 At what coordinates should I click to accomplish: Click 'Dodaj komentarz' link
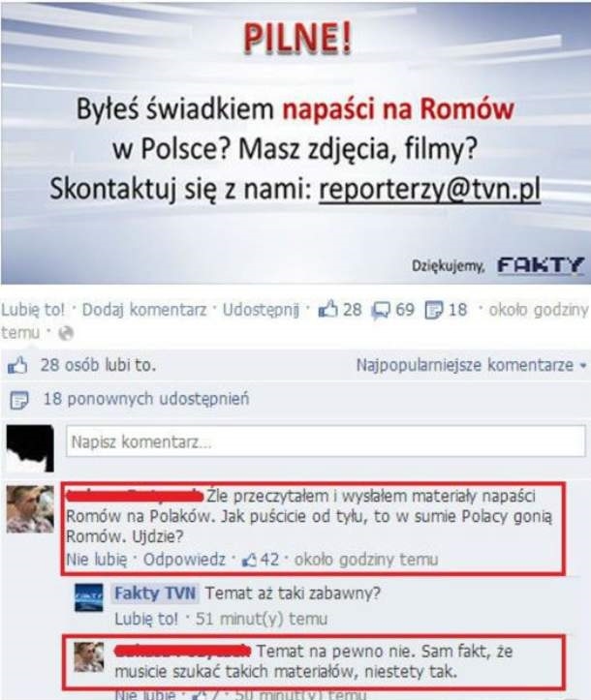pos(143,310)
